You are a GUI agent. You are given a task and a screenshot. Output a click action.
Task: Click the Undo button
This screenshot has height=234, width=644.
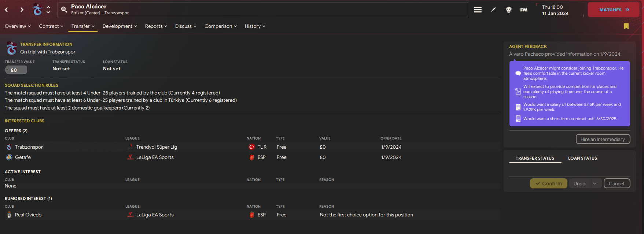click(x=579, y=183)
